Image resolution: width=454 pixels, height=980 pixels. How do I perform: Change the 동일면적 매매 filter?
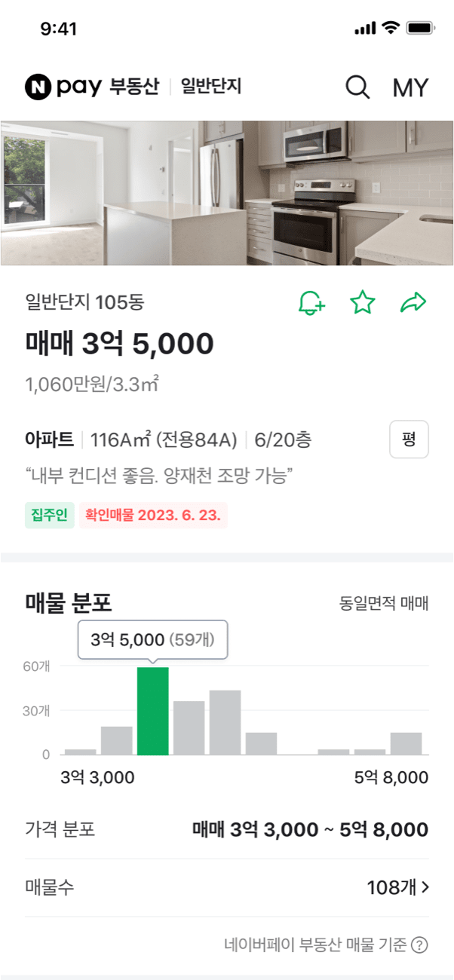coord(384,603)
